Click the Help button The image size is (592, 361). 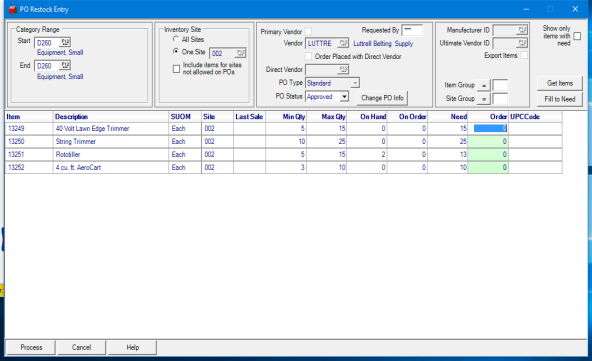133,347
